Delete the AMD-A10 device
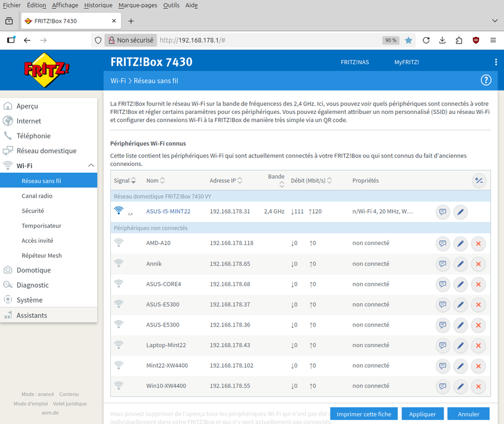Screen dimensions: 504x424 (x=479, y=243)
